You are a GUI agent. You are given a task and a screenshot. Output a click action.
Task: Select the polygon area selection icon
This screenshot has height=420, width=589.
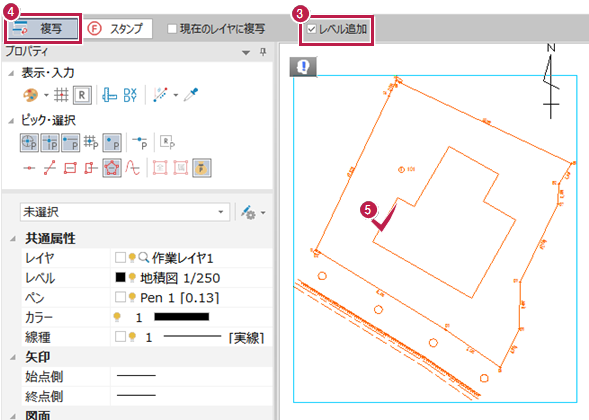(112, 168)
